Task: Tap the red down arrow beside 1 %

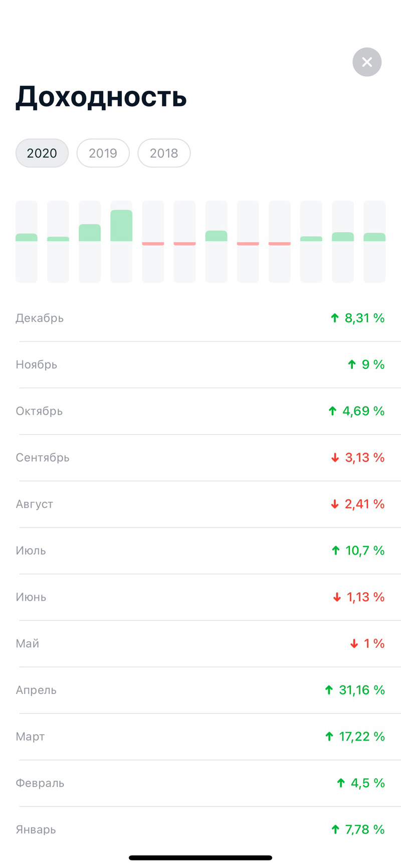Action: pyautogui.click(x=354, y=644)
